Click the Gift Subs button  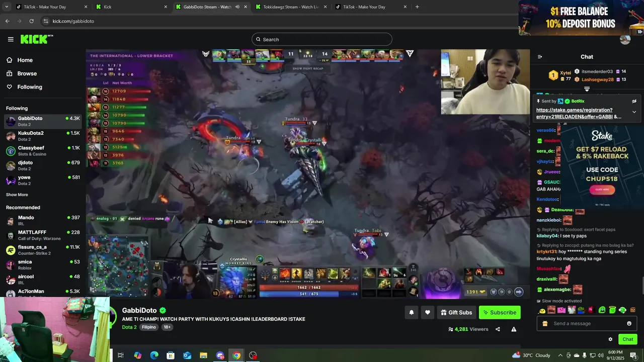point(456,312)
